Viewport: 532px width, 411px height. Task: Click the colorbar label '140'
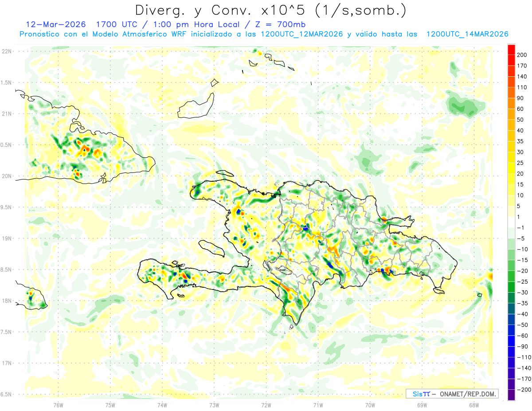pyautogui.click(x=522, y=77)
